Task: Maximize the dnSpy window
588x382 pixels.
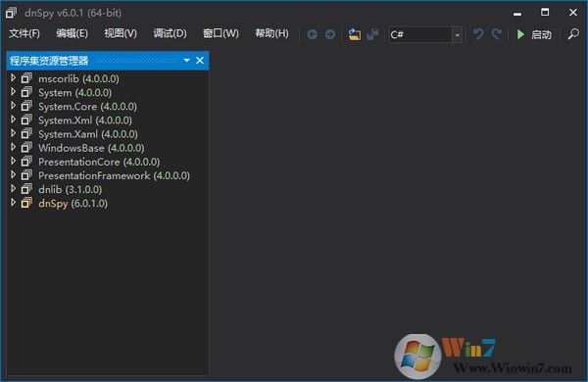Action: 545,13
